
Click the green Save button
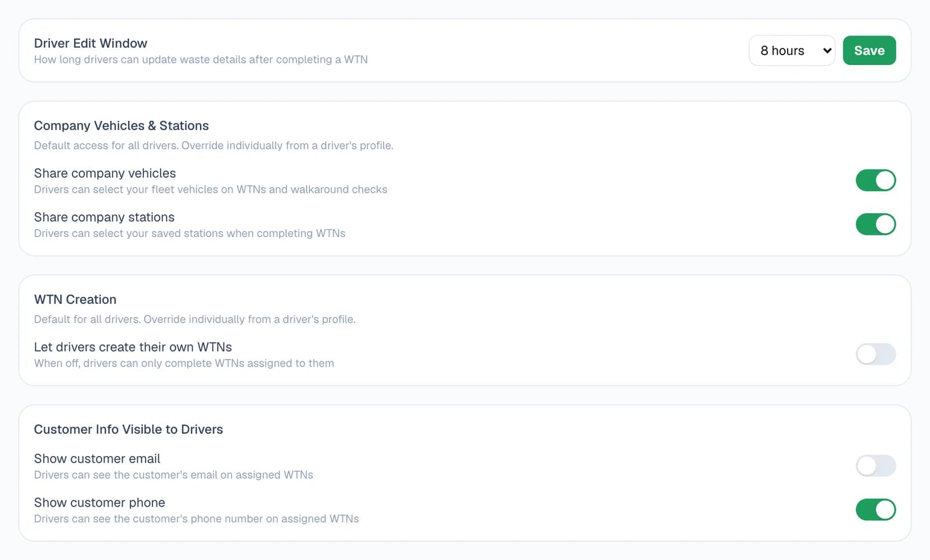click(x=869, y=51)
